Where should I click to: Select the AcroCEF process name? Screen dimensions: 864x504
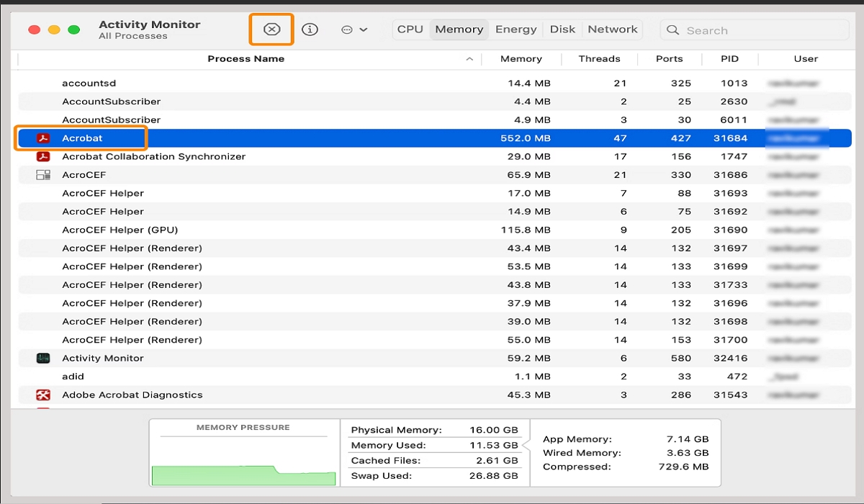coord(84,175)
